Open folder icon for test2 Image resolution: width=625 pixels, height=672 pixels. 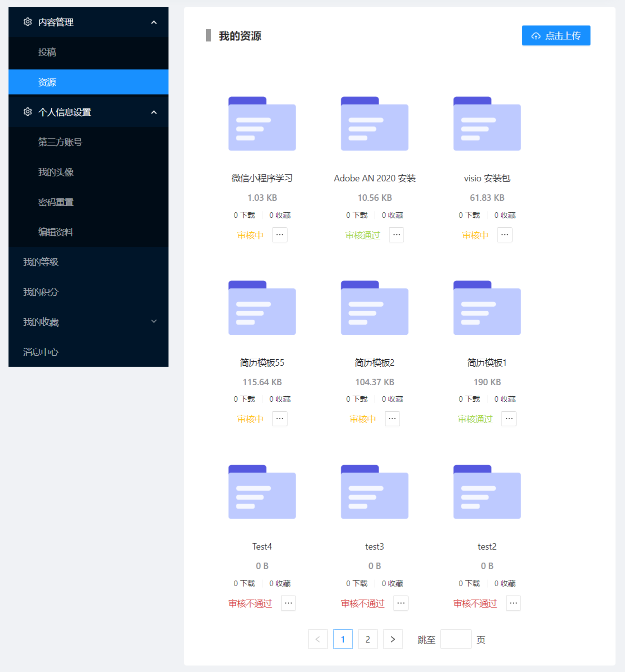[x=487, y=492]
